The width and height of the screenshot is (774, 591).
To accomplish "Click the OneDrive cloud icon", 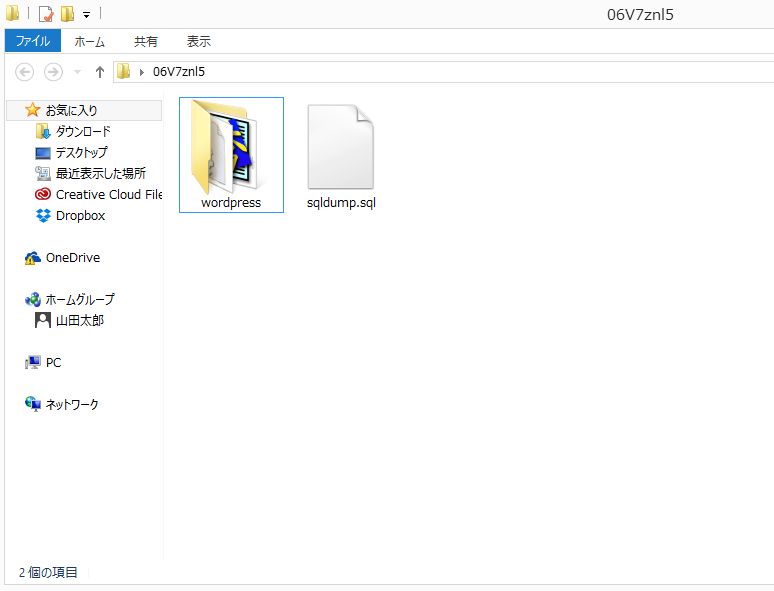I will coord(33,258).
